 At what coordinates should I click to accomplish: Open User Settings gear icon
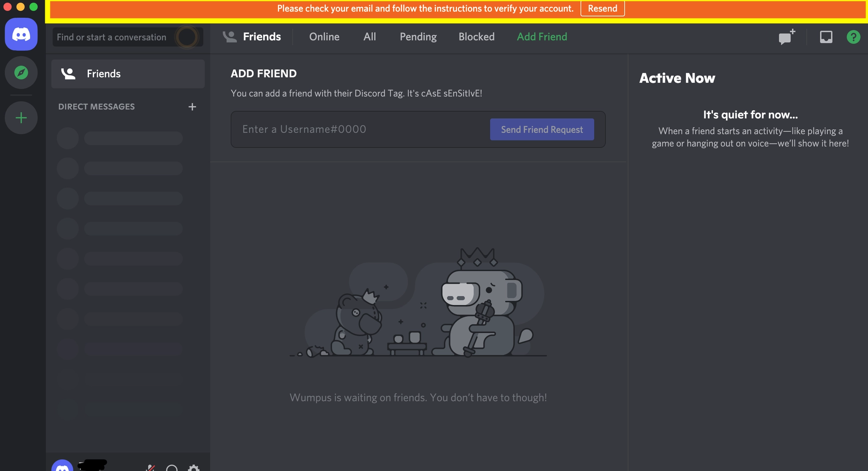pyautogui.click(x=194, y=467)
